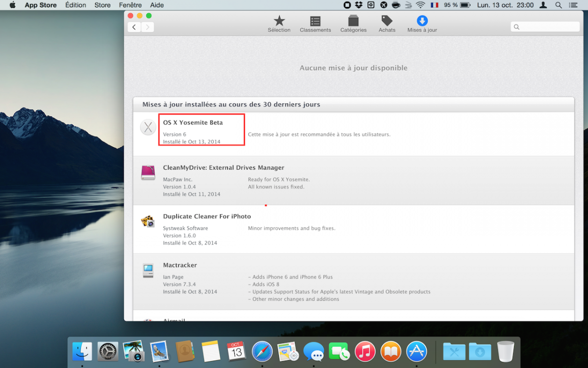Image resolution: width=588 pixels, height=368 pixels.
Task: Open the Aide menu
Action: [x=157, y=5]
